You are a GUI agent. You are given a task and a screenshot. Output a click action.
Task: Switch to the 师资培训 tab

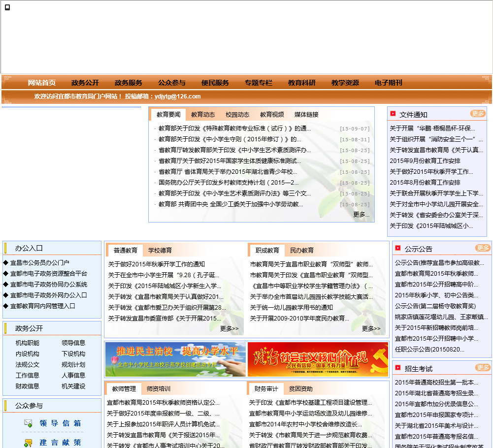pyautogui.click(x=159, y=389)
